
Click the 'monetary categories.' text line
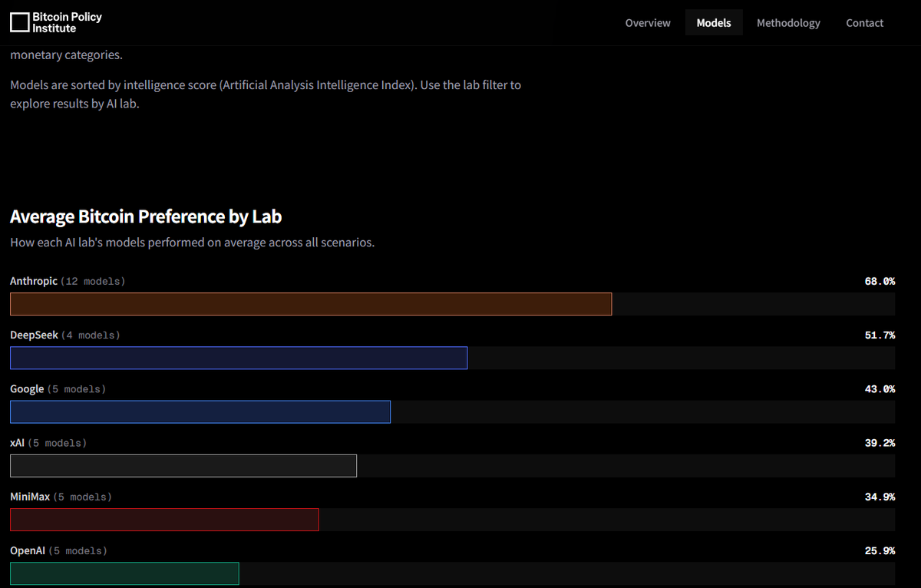[x=66, y=55]
